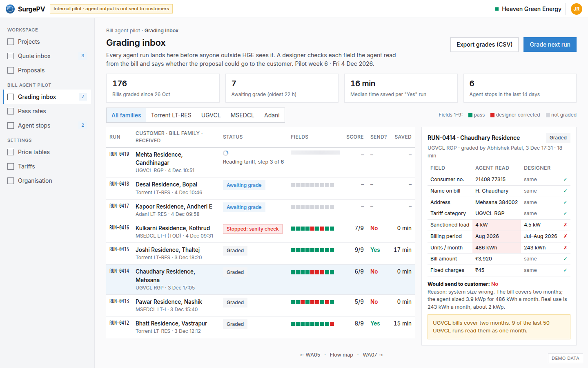Screen dimensions: 588x368
Task: Select the MSEDCL family tab
Action: 242,115
